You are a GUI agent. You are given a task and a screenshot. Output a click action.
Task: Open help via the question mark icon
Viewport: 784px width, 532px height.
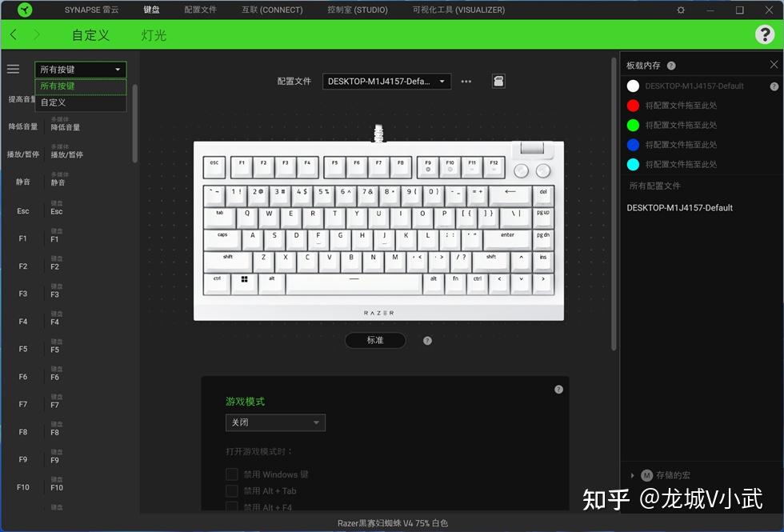765,34
